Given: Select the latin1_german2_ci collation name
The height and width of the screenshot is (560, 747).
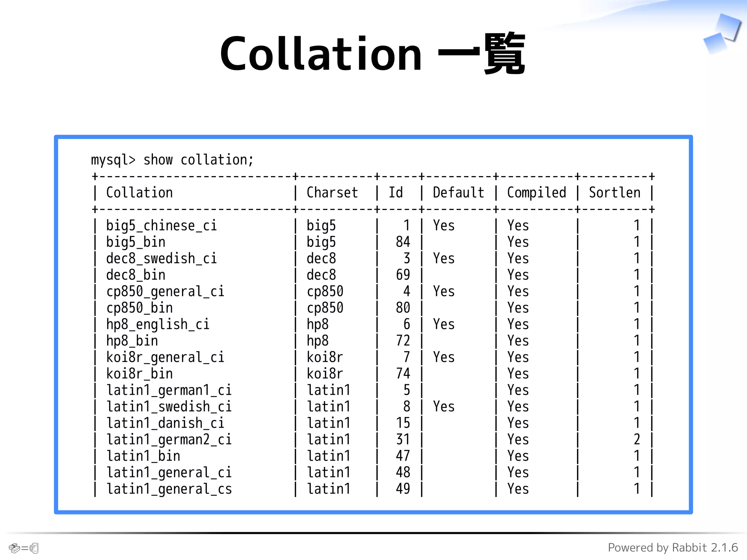Looking at the screenshot, I should (169, 440).
